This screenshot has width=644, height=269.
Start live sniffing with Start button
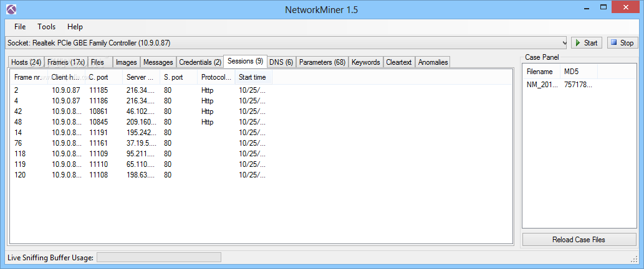coord(587,42)
